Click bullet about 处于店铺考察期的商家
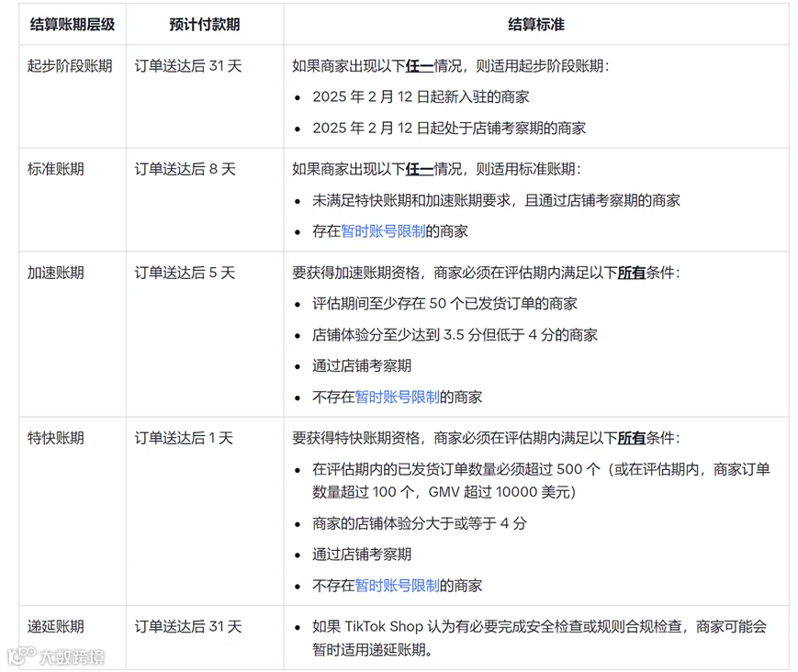 pyautogui.click(x=449, y=128)
